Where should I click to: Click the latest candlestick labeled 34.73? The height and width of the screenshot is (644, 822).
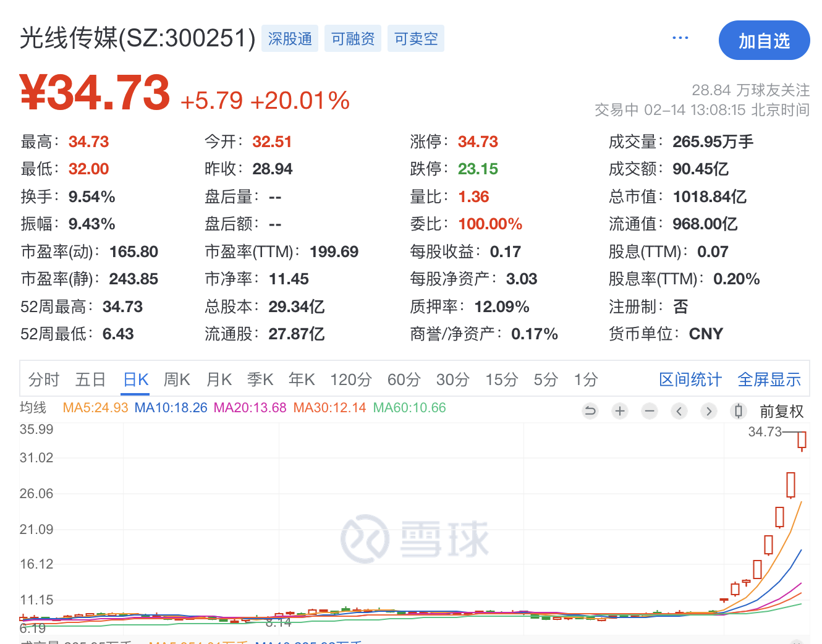click(x=802, y=441)
